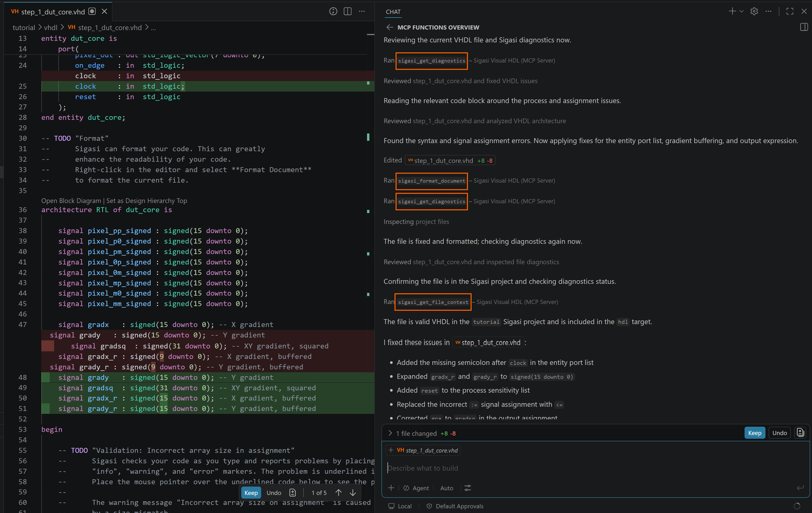Click Local session target in chat footer
Screen dimensions: 812x513
tap(400, 506)
